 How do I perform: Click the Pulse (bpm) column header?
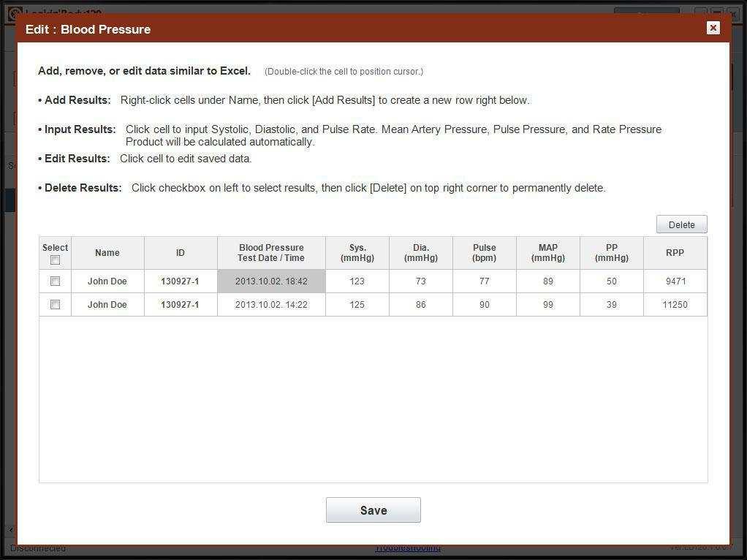(x=484, y=253)
